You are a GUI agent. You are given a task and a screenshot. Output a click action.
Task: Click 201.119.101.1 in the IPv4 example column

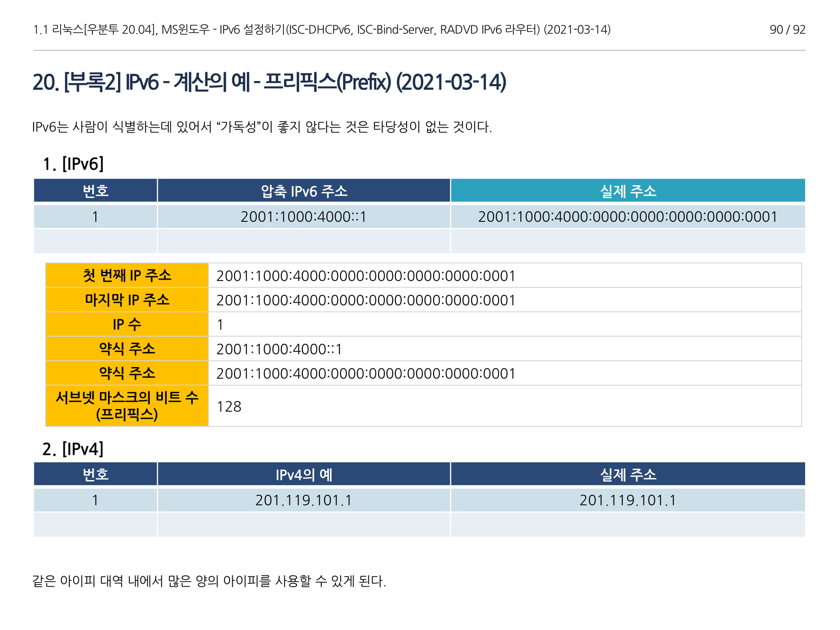pos(303,500)
